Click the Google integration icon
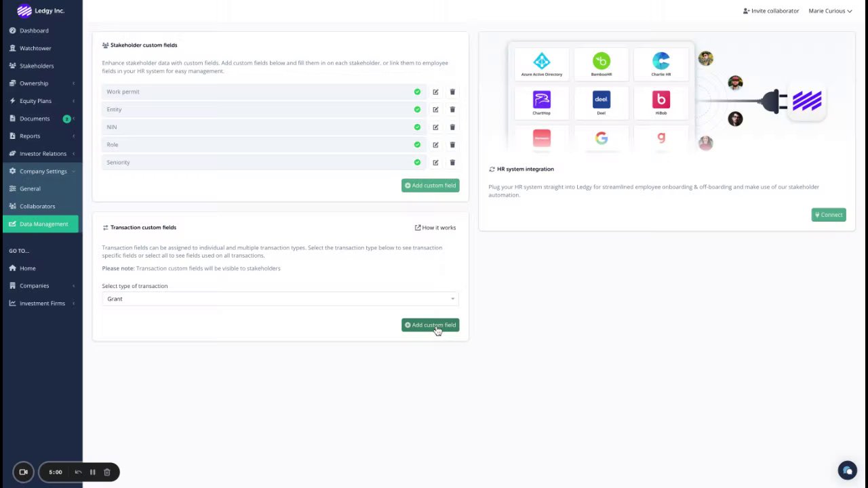The image size is (868, 488). pos(601,138)
